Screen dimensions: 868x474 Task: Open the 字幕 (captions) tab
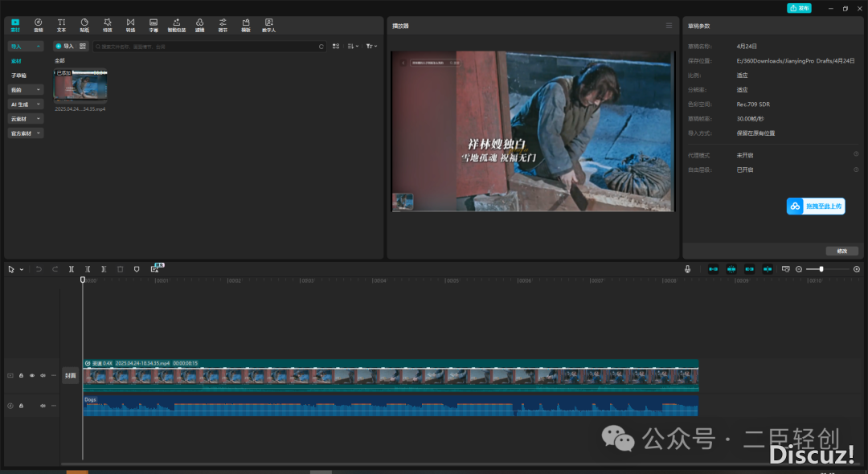tap(154, 25)
